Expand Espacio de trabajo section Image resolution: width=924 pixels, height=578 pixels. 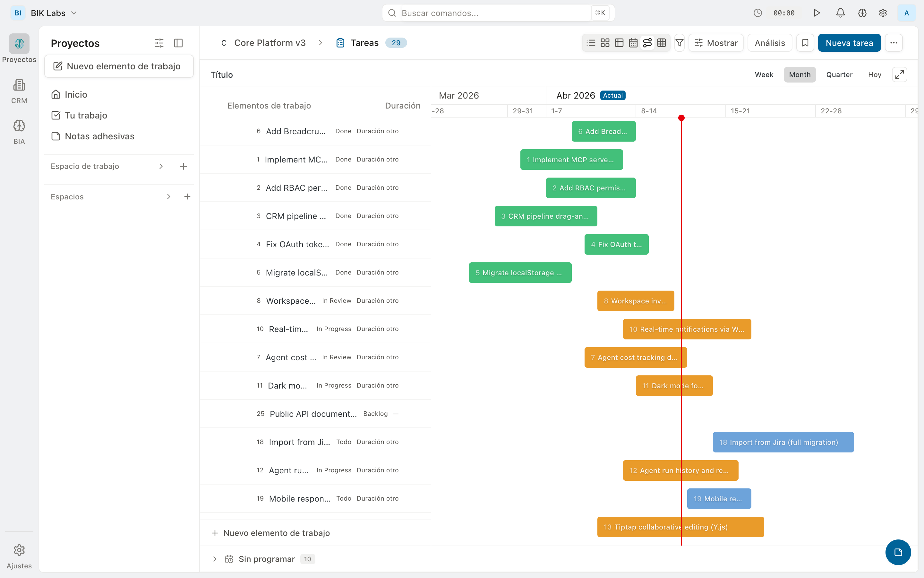click(x=161, y=166)
